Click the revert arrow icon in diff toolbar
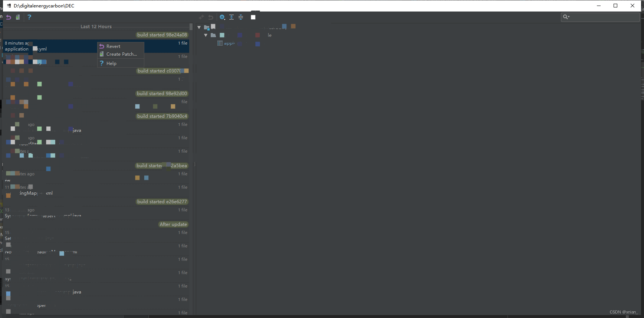The height and width of the screenshot is (318, 644). (x=211, y=17)
